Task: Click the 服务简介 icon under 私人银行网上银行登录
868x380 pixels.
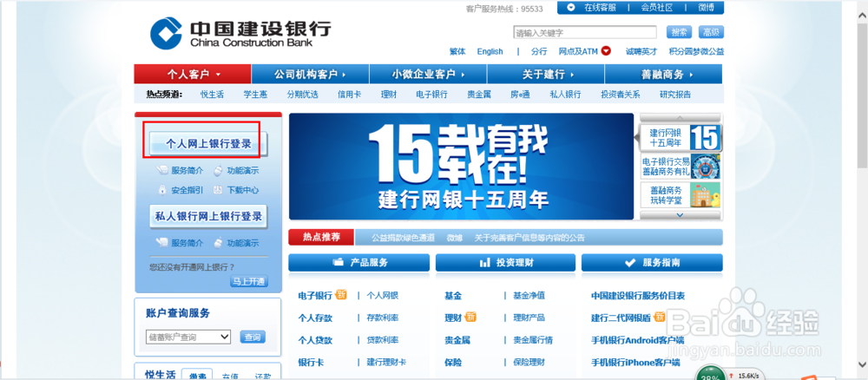Action: point(161,242)
